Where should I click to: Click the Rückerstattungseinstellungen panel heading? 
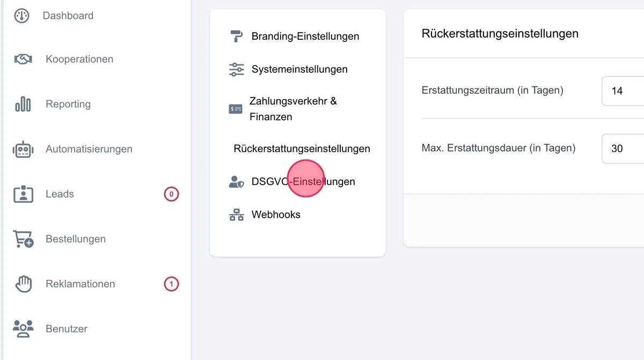point(500,33)
